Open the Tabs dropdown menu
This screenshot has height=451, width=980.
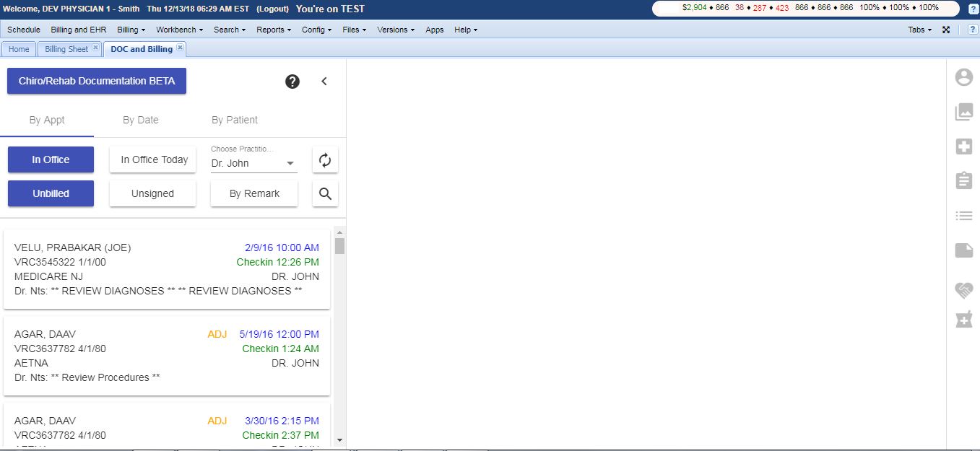[920, 30]
